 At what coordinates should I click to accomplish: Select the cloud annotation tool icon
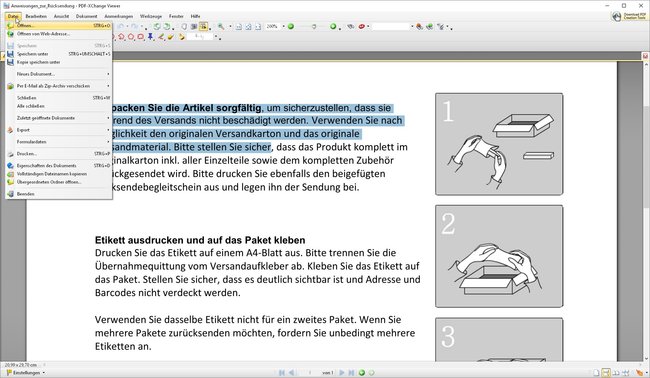(x=141, y=37)
